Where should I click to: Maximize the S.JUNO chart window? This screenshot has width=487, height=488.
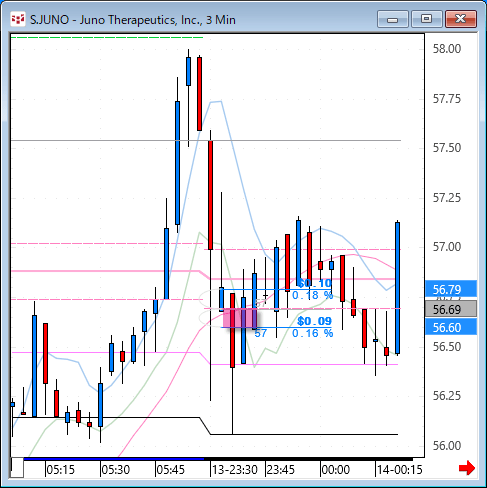tap(426, 19)
